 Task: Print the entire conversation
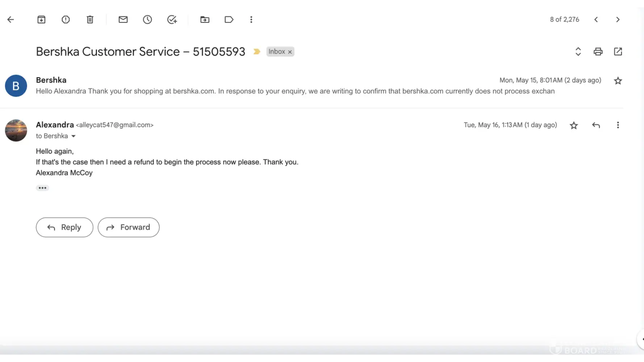pyautogui.click(x=598, y=52)
